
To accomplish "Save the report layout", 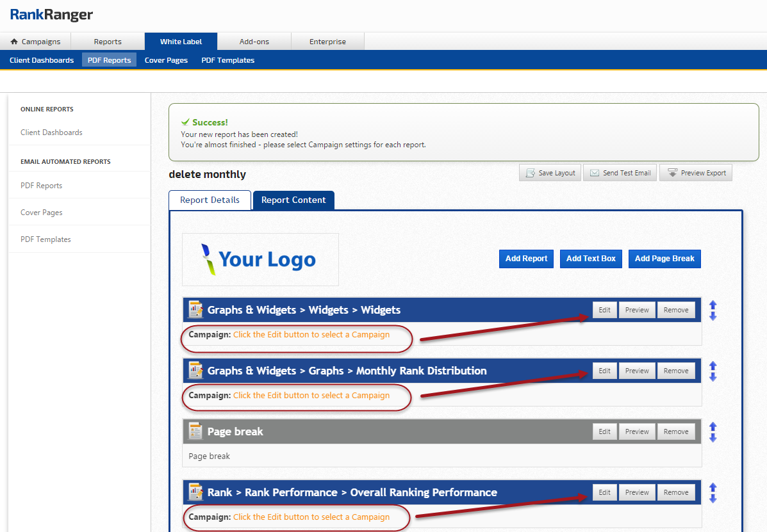I will (550, 173).
